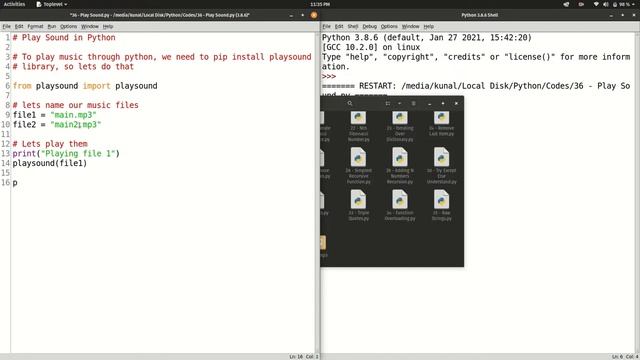The width and height of the screenshot is (640, 360).
Task: Open "22 - Nth Fibonacci Number.py" file icon
Action: (x=358, y=118)
